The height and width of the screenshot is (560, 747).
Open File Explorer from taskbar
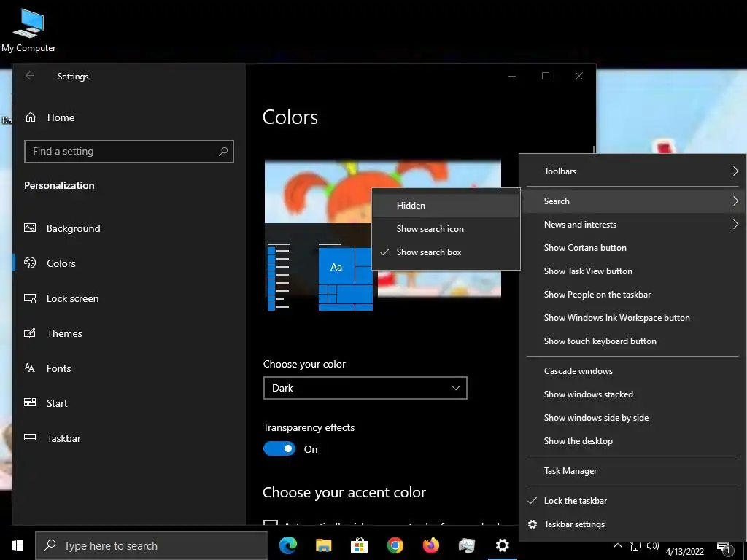323,545
